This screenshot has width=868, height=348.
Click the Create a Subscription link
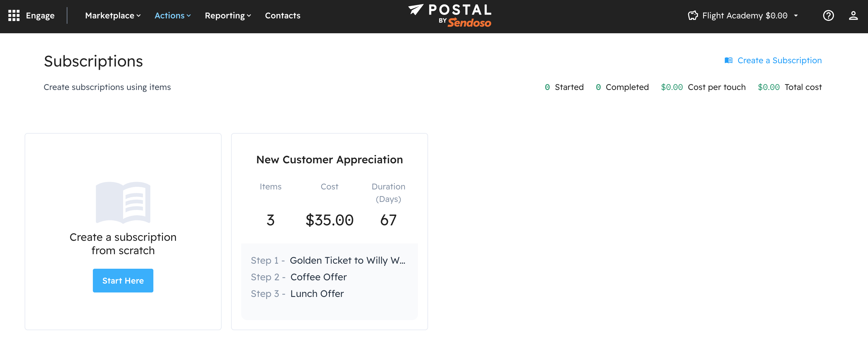[779, 60]
